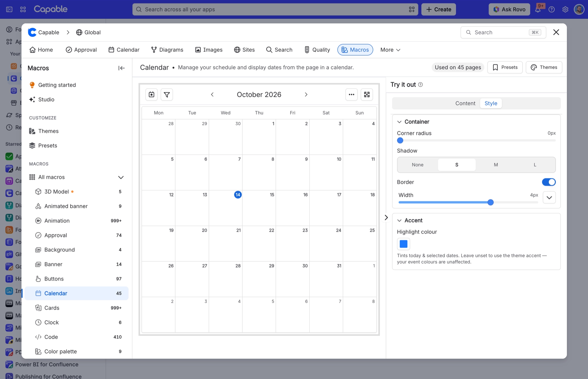The height and width of the screenshot is (379, 588).
Task: Open the Diagrams tab
Action: 167,50
